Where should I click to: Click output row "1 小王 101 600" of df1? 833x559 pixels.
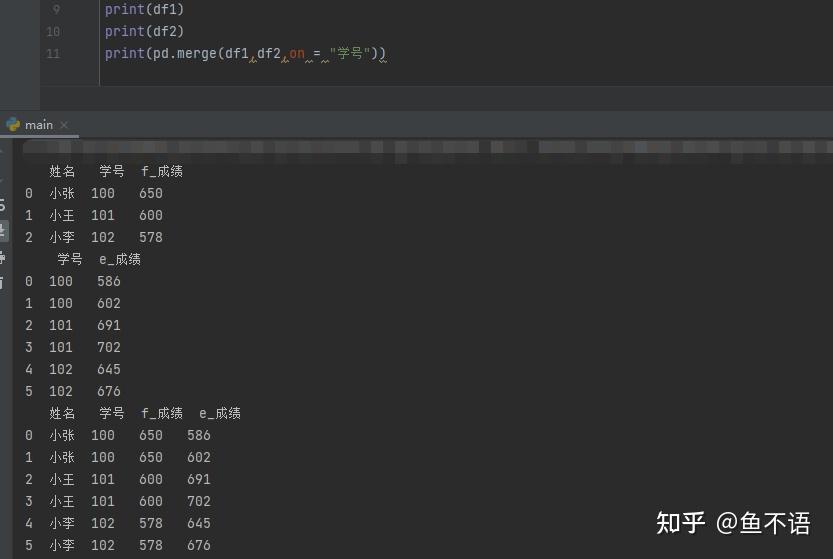pyautogui.click(x=94, y=215)
